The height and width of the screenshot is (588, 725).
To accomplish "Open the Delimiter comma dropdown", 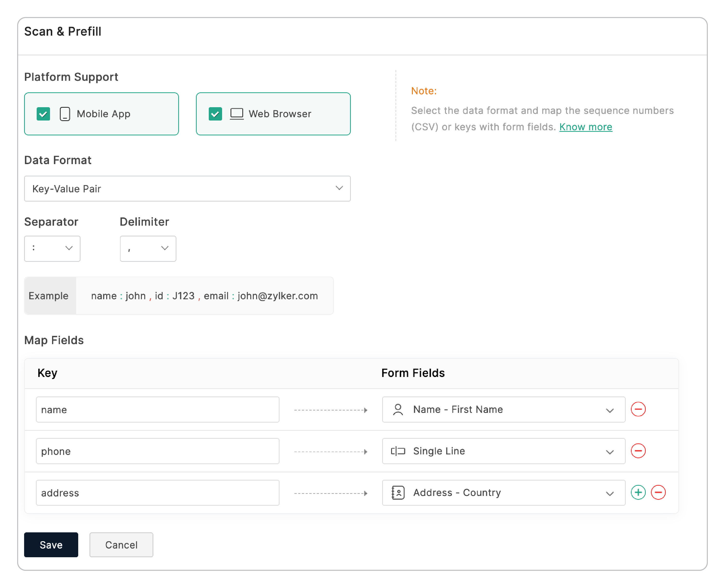I will point(148,249).
